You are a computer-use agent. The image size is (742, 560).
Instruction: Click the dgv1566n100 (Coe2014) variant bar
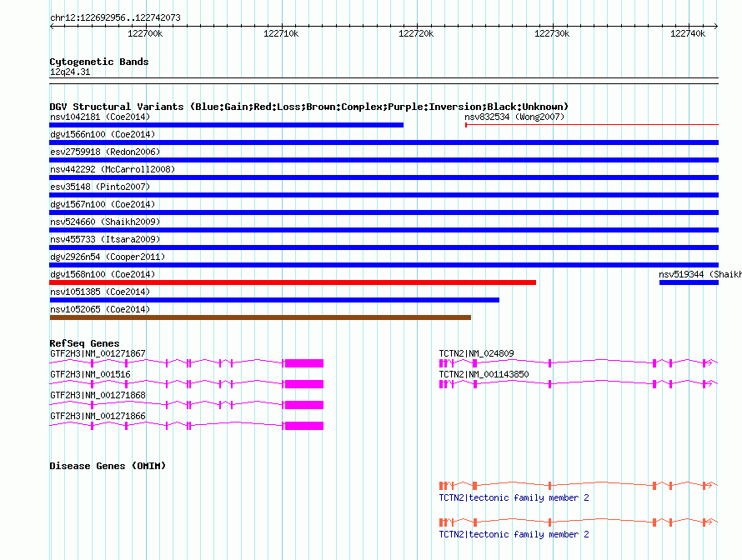pos(384,142)
